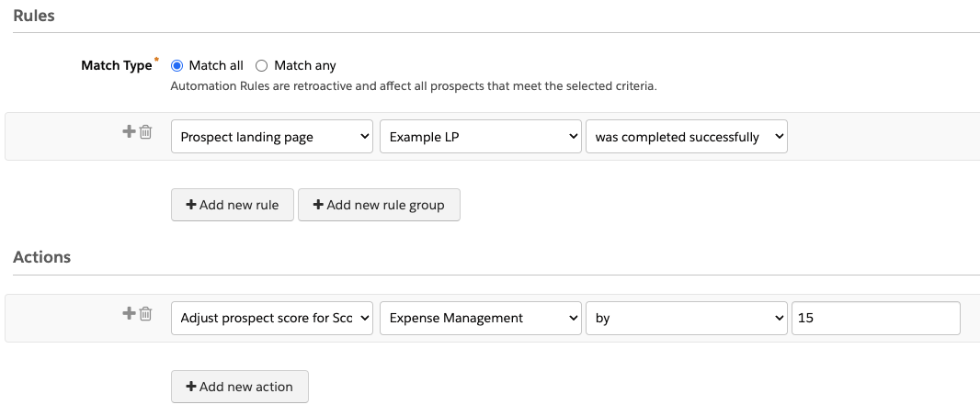Viewport: 980px width, 416px height.
Task: Delete the Prospect landing page rule via trash icon
Action: pos(145,132)
